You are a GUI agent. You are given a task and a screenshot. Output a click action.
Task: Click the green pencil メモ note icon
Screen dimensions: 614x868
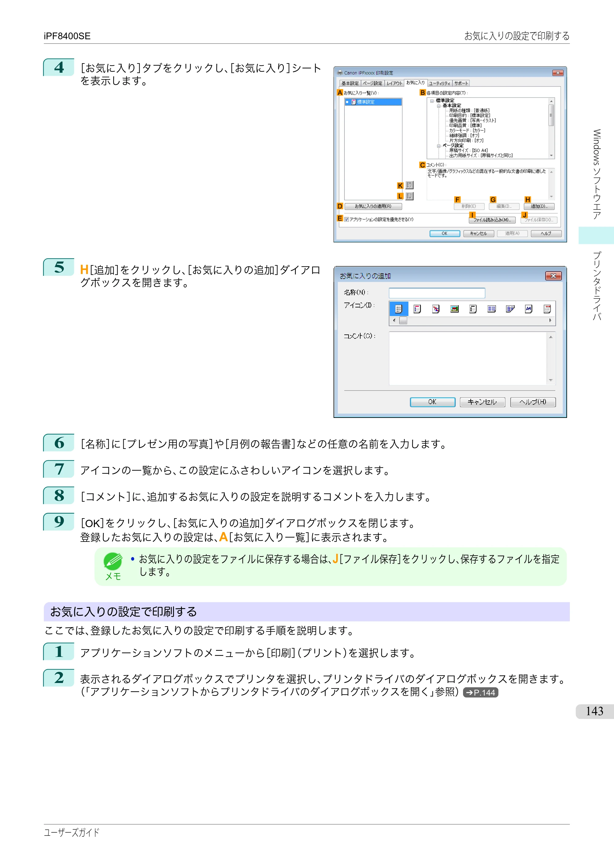tap(113, 561)
